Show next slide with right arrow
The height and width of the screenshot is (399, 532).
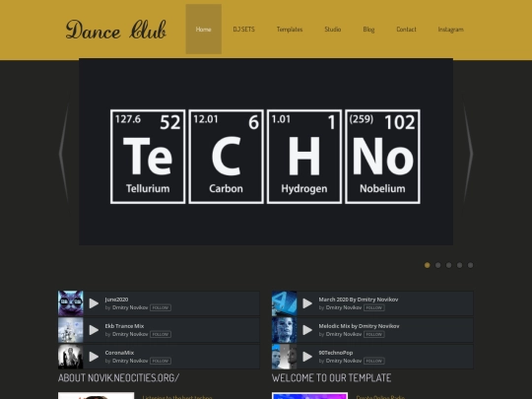click(x=468, y=153)
